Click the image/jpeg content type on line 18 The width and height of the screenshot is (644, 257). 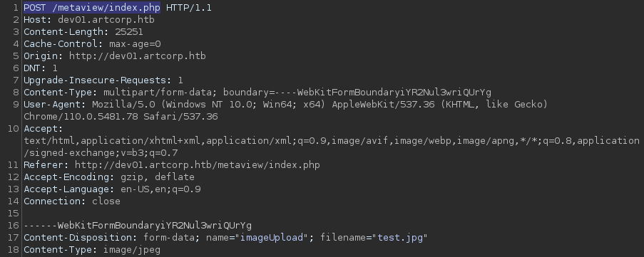tap(132, 250)
